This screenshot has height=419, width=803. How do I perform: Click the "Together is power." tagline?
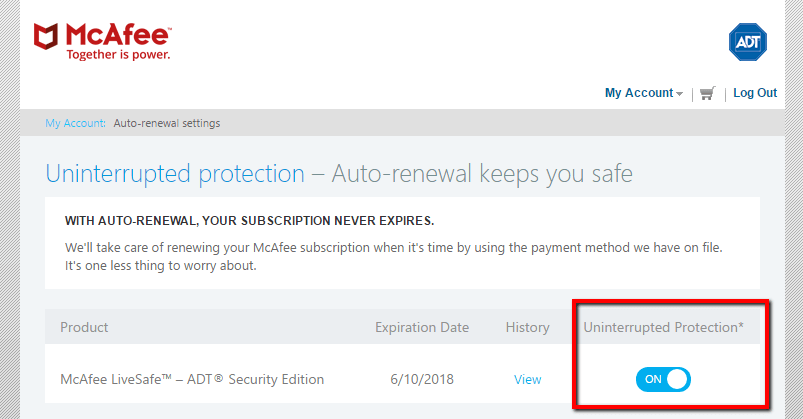click(118, 55)
